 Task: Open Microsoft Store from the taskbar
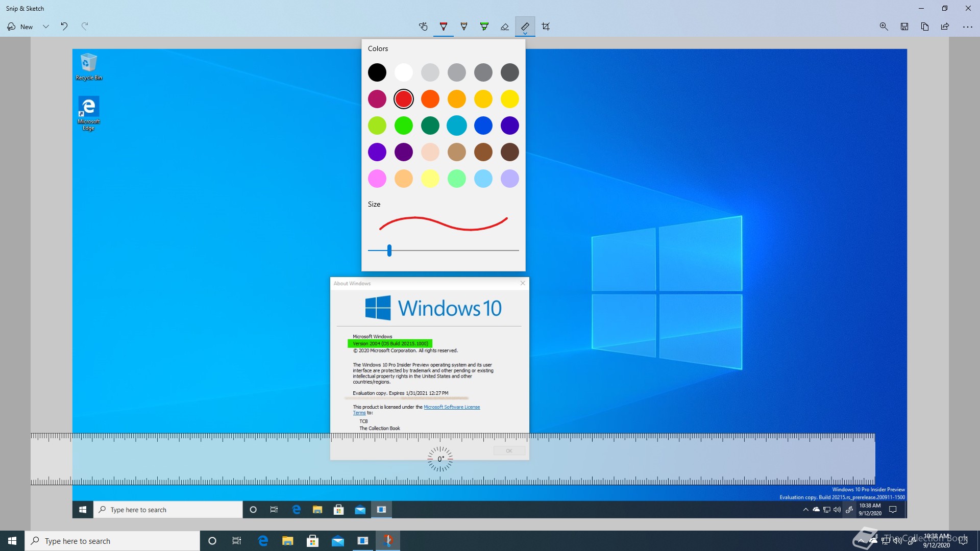pyautogui.click(x=313, y=541)
